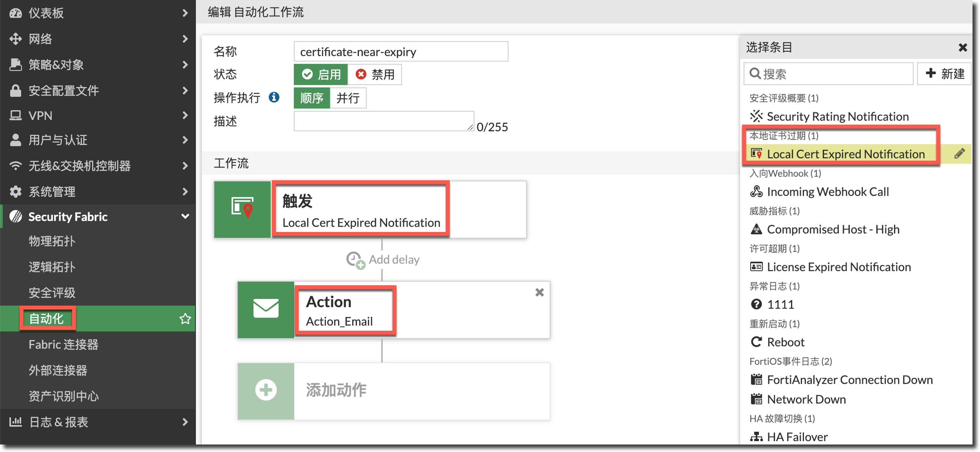Click the add action plus icon
The image size is (980, 452).
[265, 390]
